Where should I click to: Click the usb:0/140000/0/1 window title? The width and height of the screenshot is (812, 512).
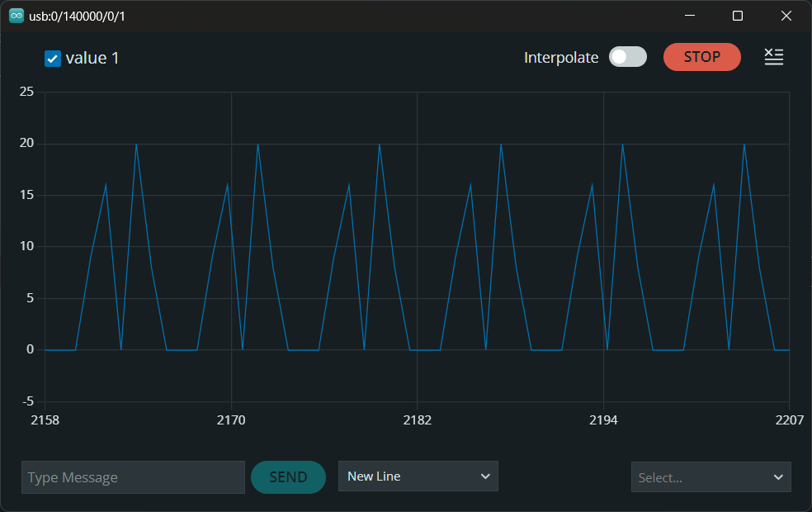[78, 16]
